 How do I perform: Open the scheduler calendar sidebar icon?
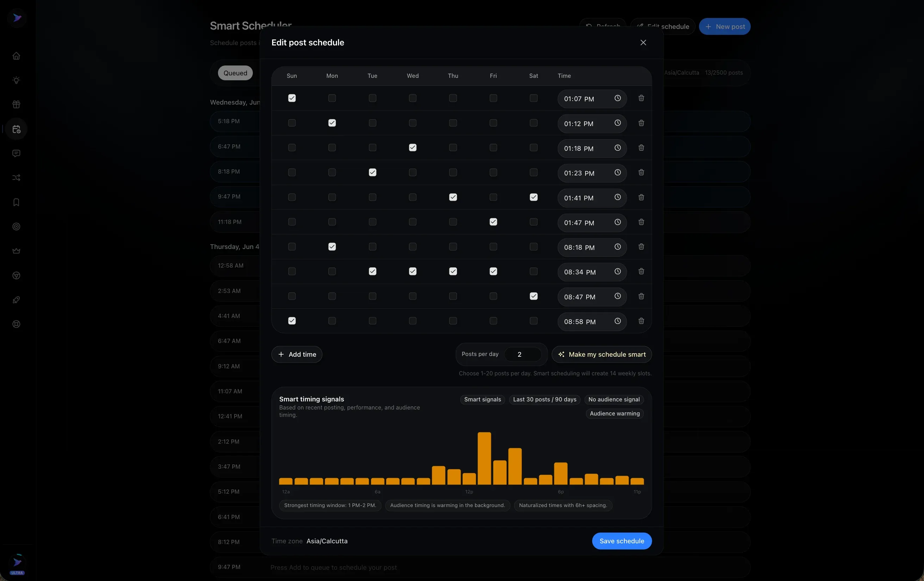[x=16, y=129]
